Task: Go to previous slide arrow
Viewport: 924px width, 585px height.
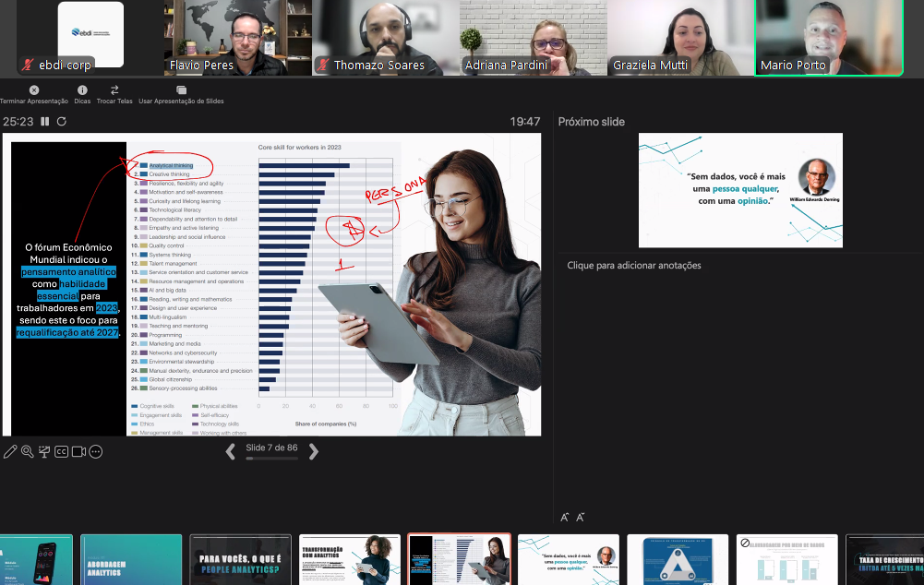Action: point(231,451)
